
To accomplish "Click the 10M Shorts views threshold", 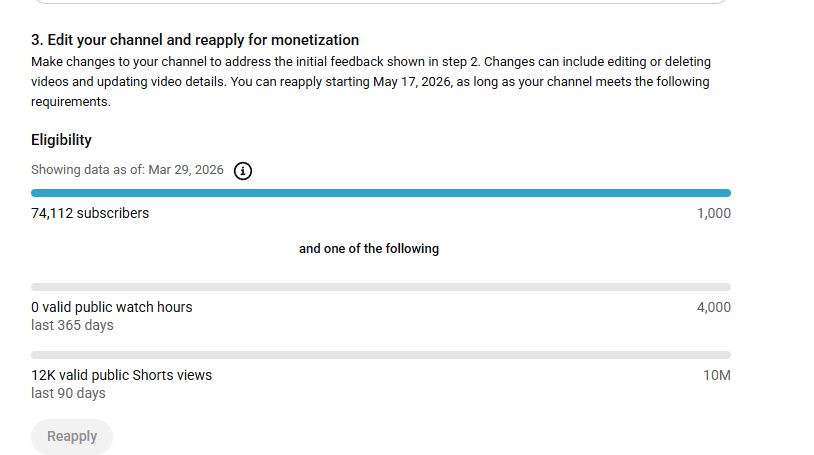I will click(x=717, y=375).
